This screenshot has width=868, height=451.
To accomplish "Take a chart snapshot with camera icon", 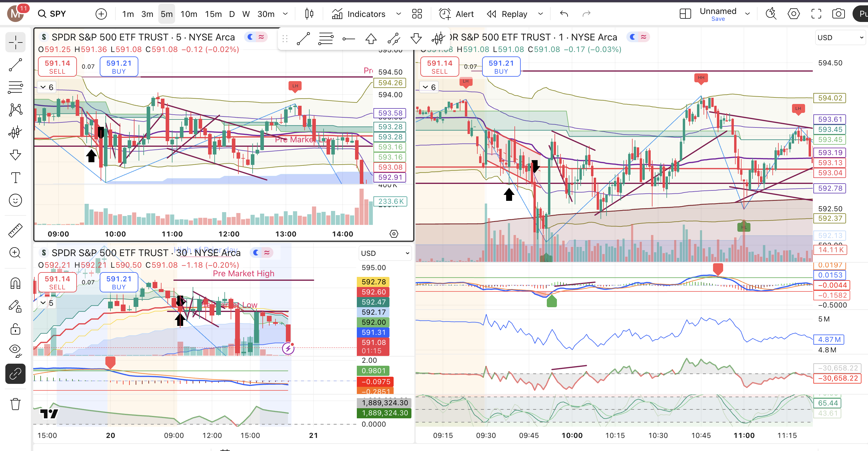I will coord(838,14).
